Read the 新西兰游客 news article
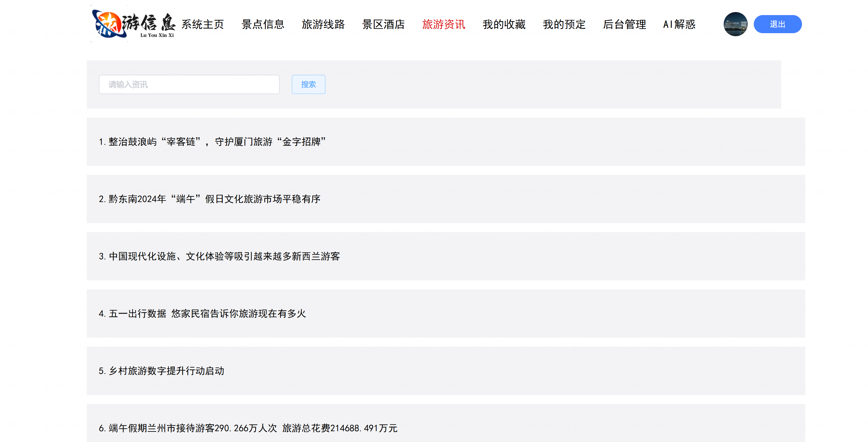Viewport: 868px width, 442px height. coord(219,256)
